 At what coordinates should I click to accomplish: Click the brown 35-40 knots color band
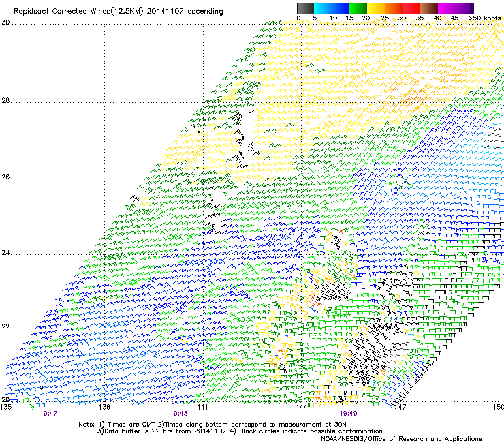tap(429, 8)
